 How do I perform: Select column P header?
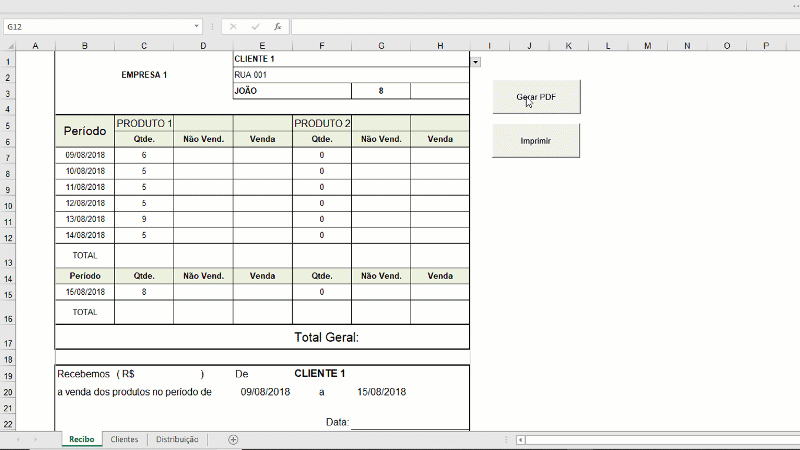[766, 46]
